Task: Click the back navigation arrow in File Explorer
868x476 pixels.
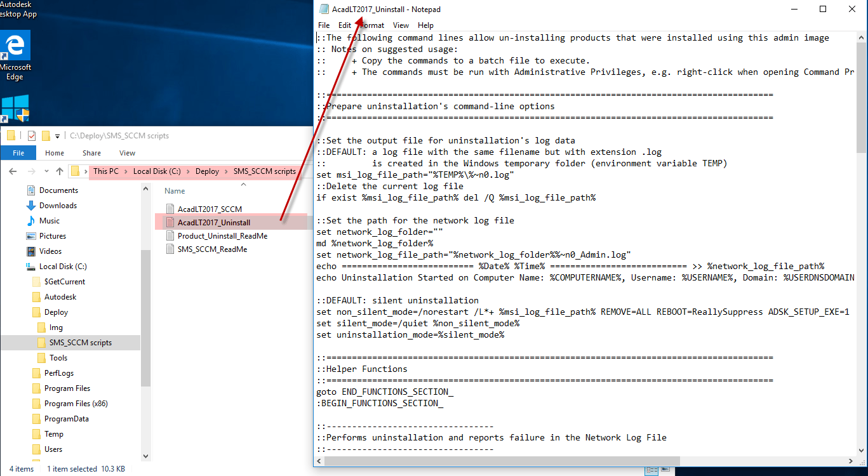Action: (x=12, y=171)
